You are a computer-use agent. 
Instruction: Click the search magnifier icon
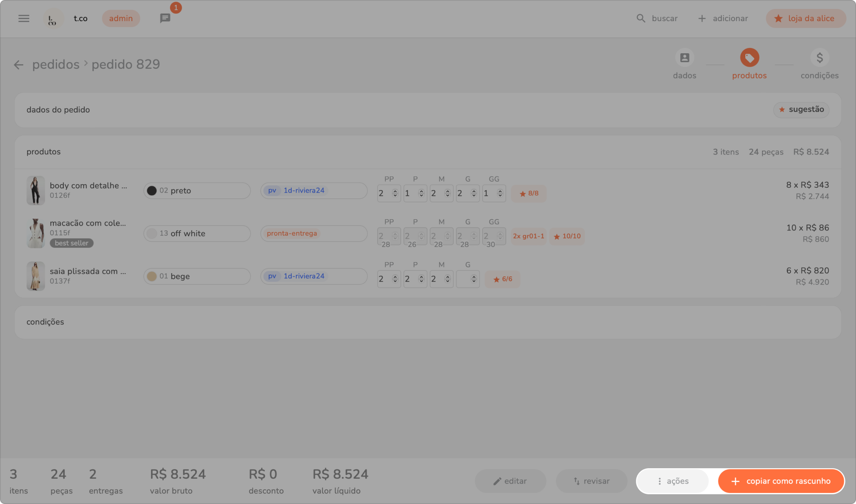tap(641, 18)
